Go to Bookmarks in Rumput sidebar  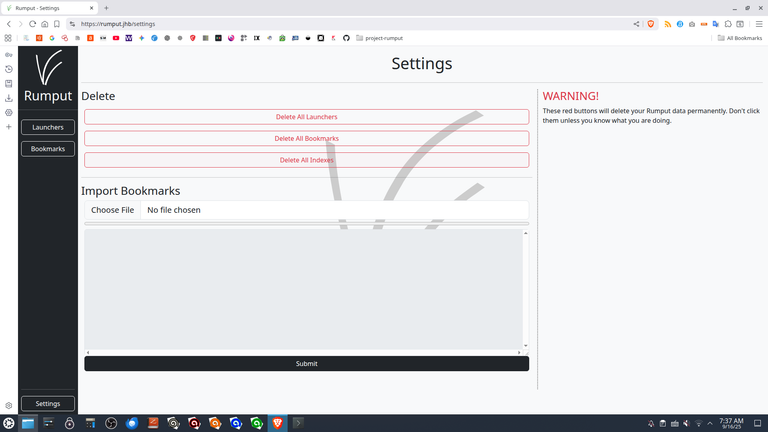click(x=48, y=149)
